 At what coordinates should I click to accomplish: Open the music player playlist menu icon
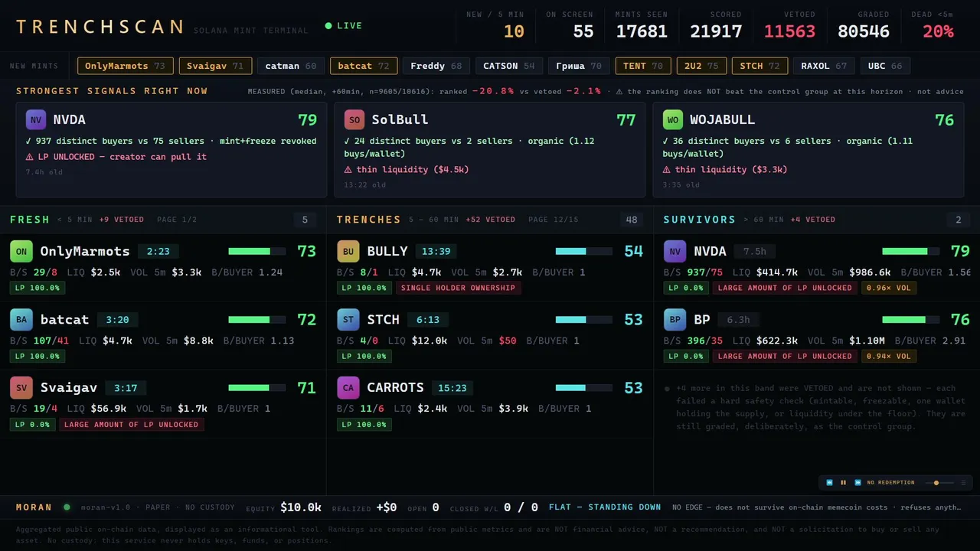(963, 483)
